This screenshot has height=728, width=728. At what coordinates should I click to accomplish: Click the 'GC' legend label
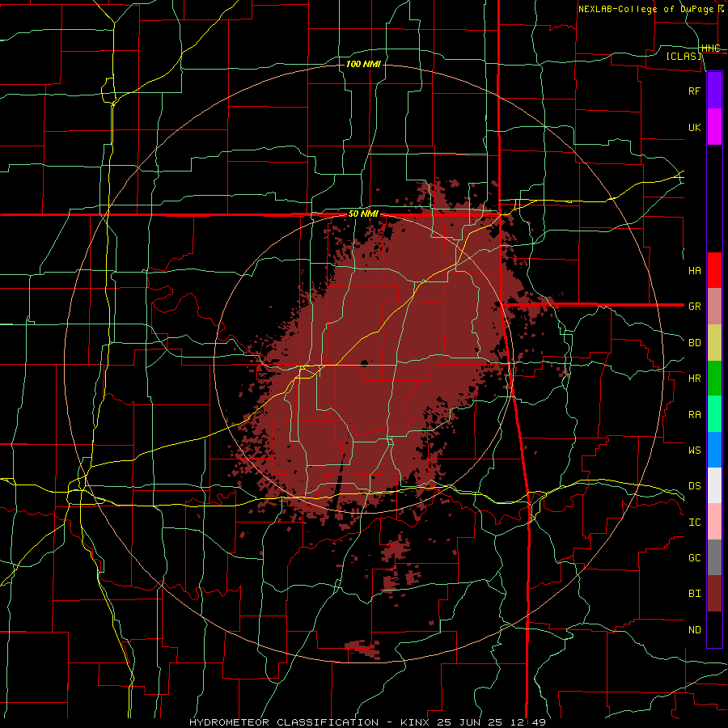[x=694, y=558]
